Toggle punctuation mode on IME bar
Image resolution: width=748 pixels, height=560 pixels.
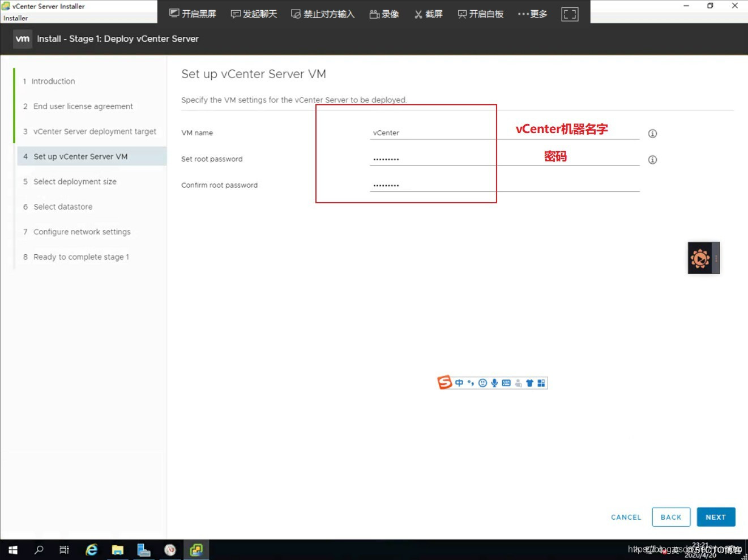click(x=471, y=383)
